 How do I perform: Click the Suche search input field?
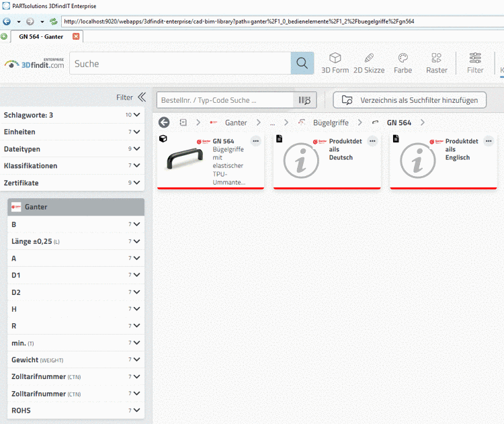coord(180,63)
